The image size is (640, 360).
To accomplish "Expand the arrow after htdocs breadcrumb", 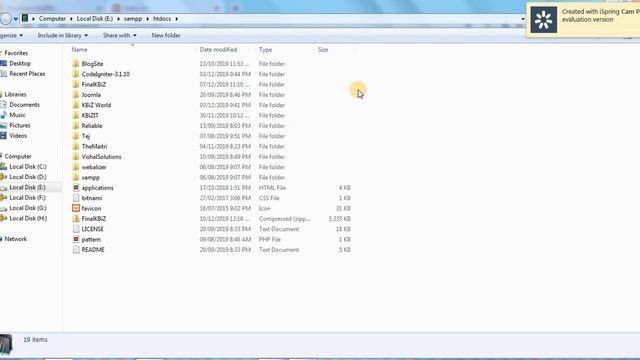I will [177, 19].
